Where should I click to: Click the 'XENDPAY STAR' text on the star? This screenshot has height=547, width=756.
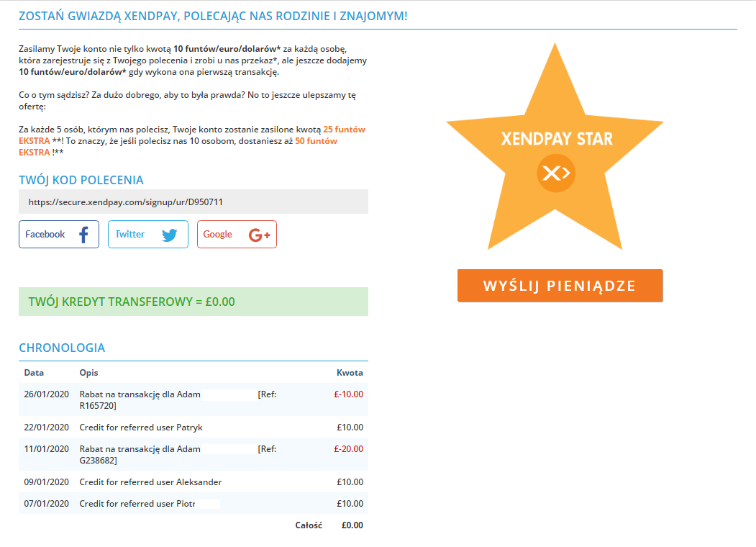click(557, 139)
